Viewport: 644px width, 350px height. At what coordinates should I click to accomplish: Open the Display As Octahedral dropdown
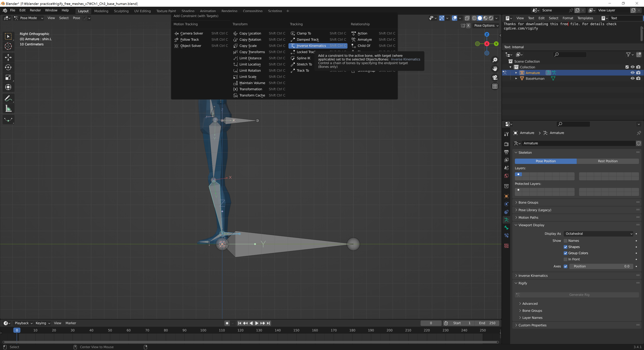[599, 234]
